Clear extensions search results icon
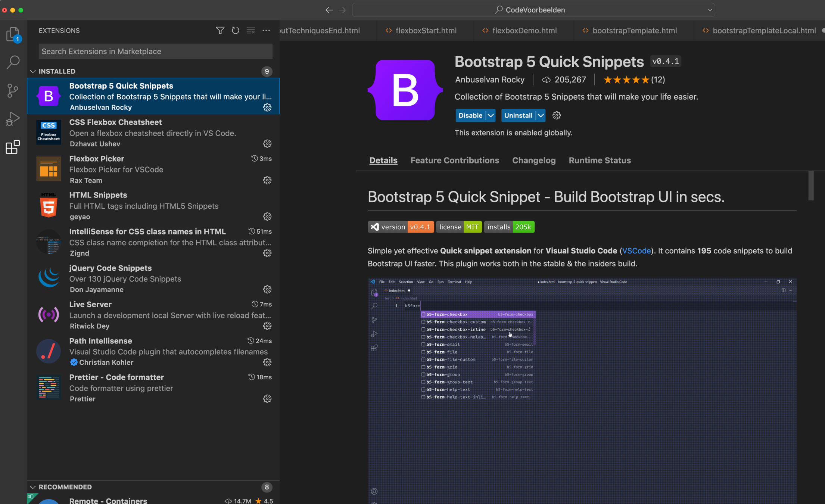 point(251,31)
